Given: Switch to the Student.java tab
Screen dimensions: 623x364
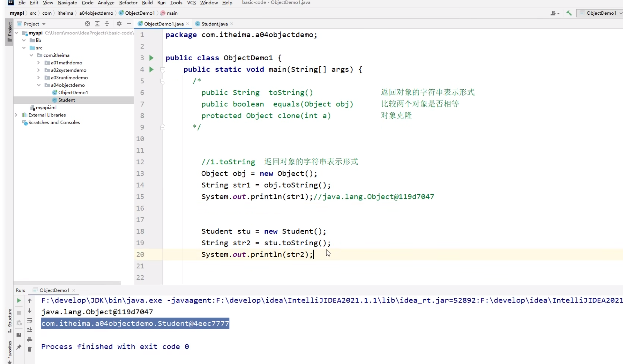Looking at the screenshot, I should click(214, 24).
